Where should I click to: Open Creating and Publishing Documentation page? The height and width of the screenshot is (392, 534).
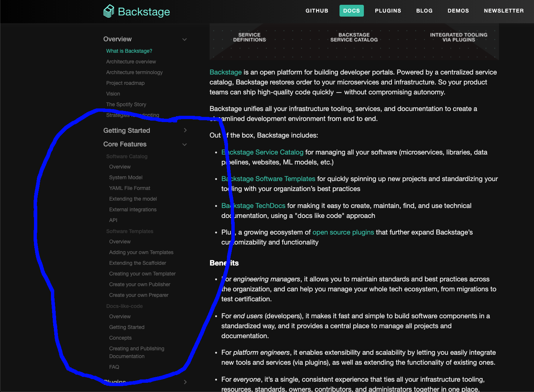pyautogui.click(x=137, y=352)
